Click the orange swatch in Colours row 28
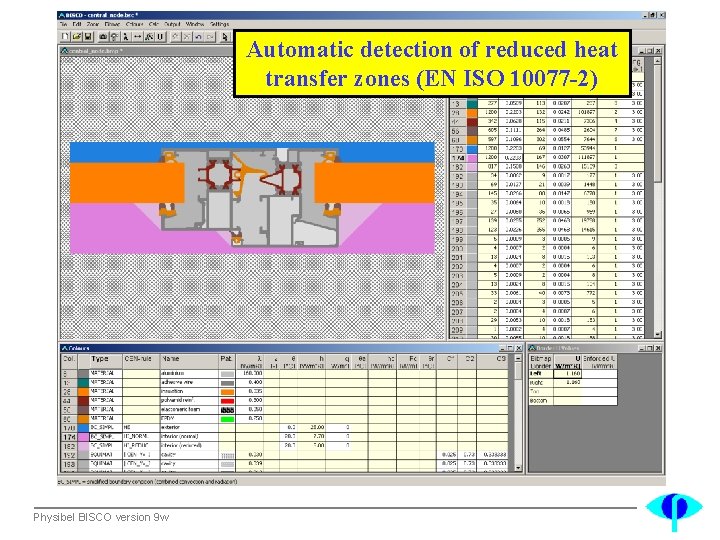This screenshot has width=720, height=540. [83, 392]
